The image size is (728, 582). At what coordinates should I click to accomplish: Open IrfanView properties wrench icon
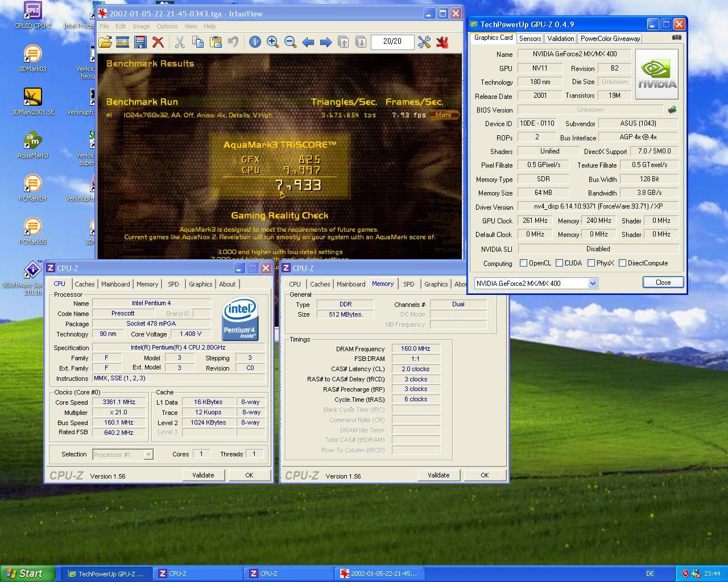coord(424,41)
